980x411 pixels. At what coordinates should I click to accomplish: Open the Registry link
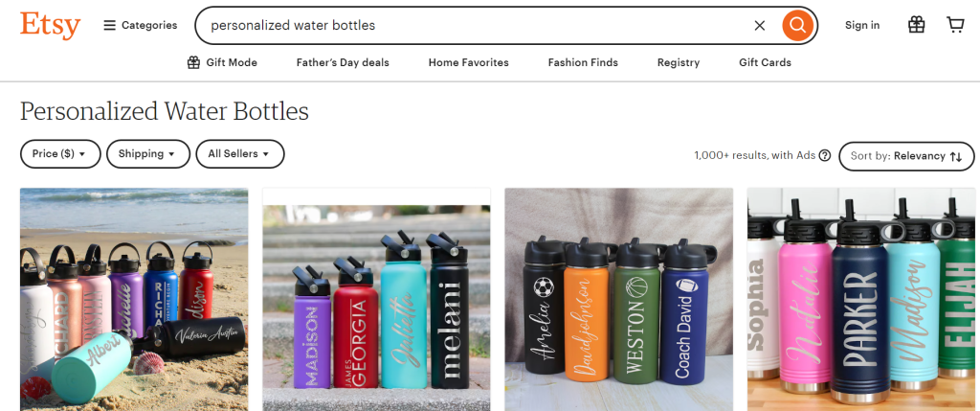pyautogui.click(x=679, y=62)
